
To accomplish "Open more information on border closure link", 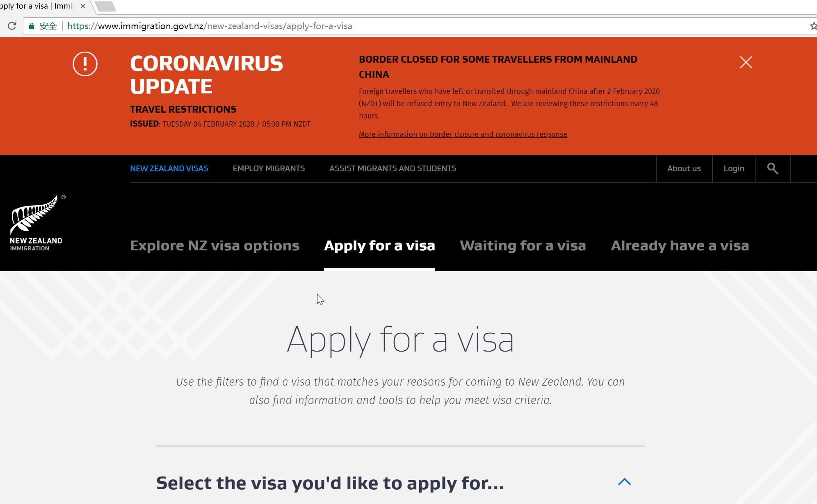I will click(463, 134).
